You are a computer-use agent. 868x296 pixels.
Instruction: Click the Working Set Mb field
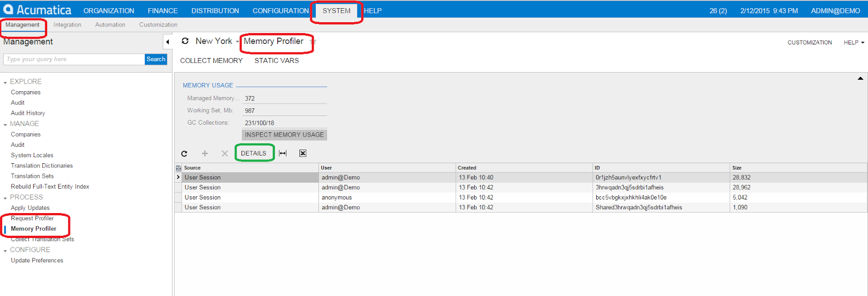284,111
